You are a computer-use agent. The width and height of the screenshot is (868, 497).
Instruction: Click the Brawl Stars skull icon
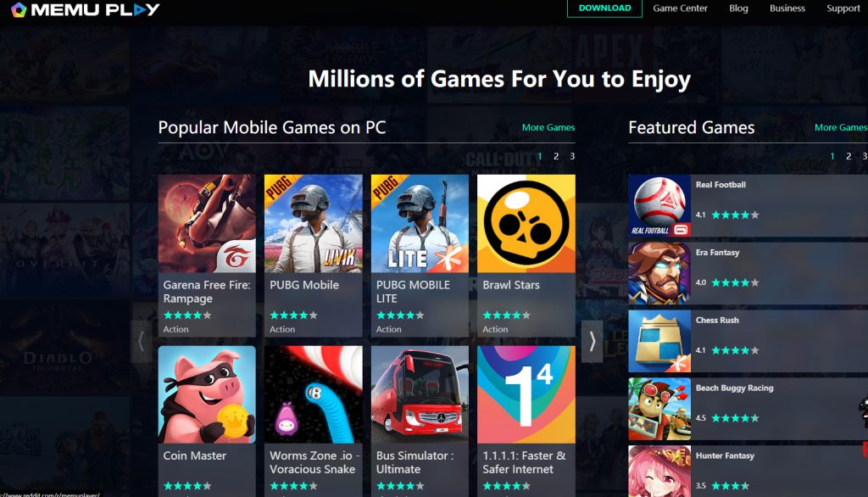tap(526, 223)
